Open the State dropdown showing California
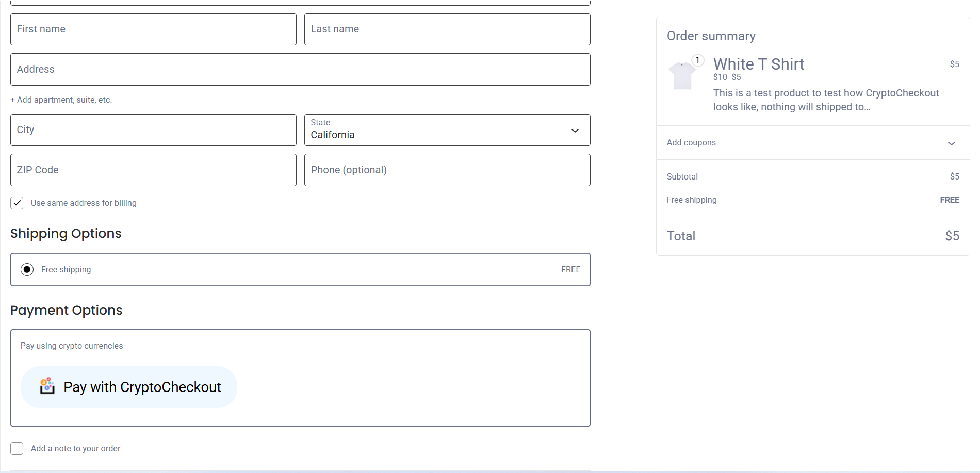 tap(447, 130)
